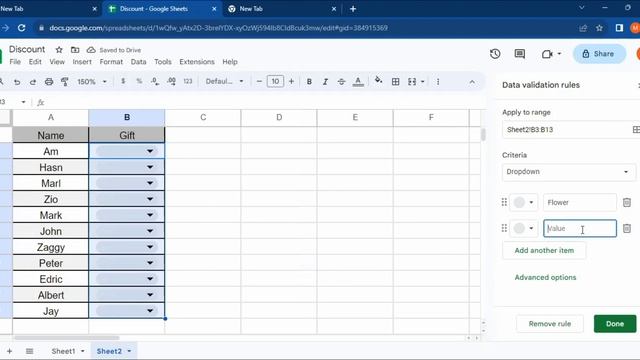Toggle bold formatting
Screen dimensions: 640x360
pos(309,82)
